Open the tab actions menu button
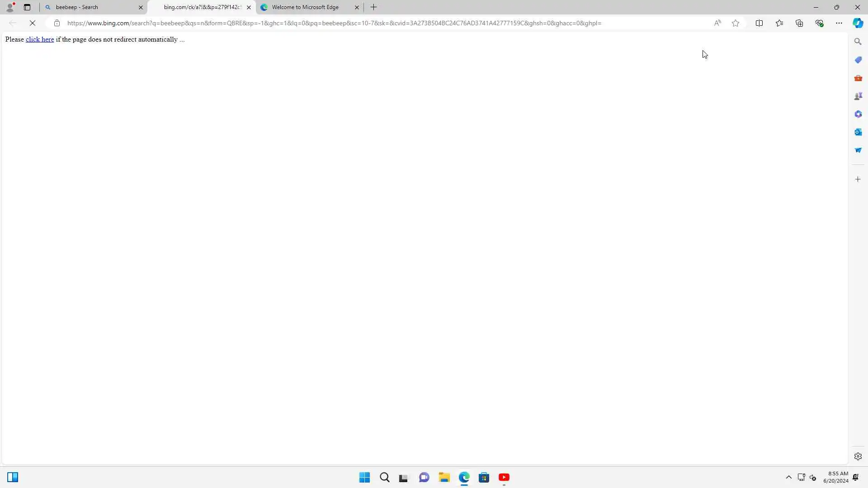Viewport: 868px width, 488px height. (x=27, y=7)
